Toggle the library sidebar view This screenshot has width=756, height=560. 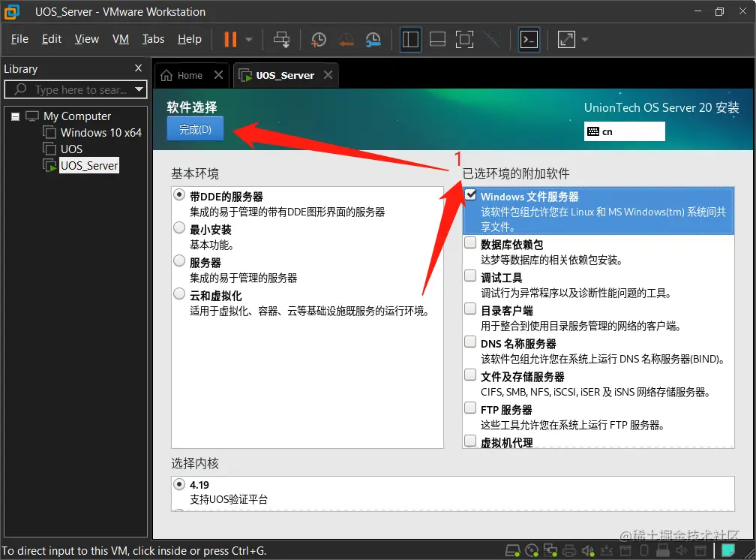tap(410, 40)
